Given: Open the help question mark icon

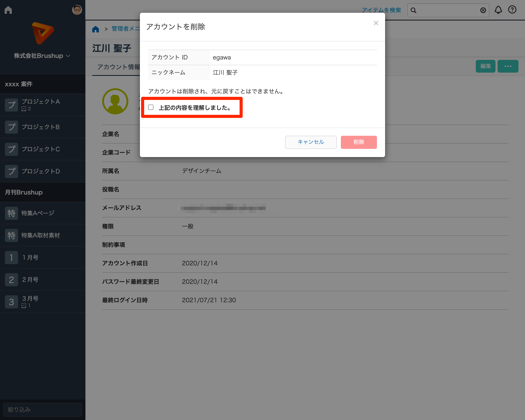Looking at the screenshot, I should [x=512, y=10].
